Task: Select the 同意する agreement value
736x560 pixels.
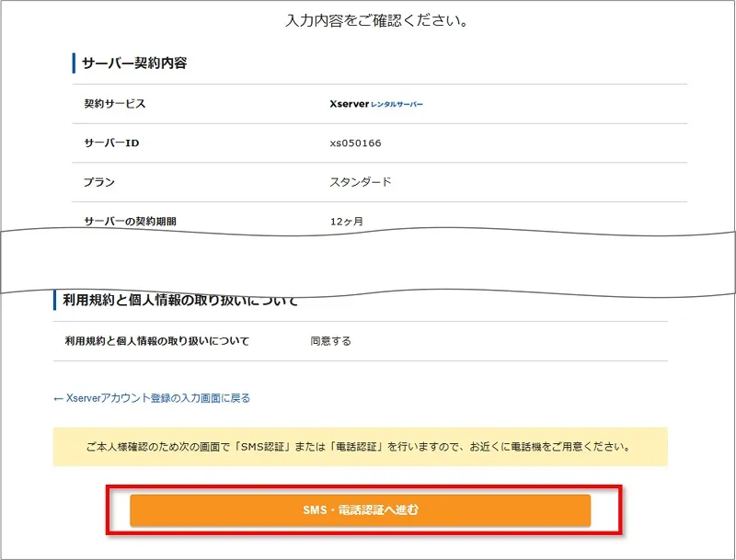Action: [x=331, y=341]
